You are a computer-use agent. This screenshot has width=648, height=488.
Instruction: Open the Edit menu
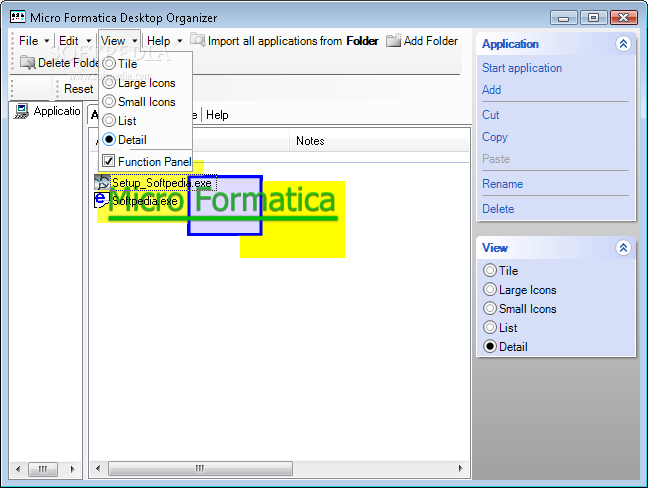[69, 41]
